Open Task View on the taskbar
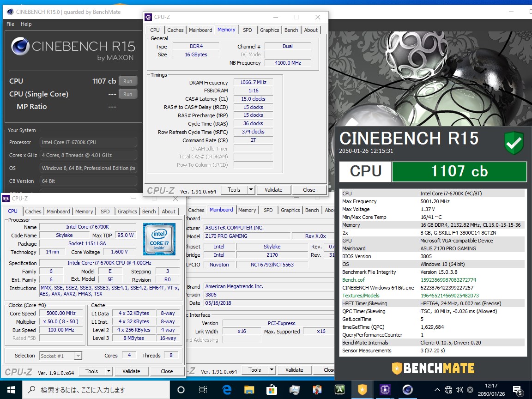Image resolution: width=532 pixels, height=399 pixels. (203, 390)
